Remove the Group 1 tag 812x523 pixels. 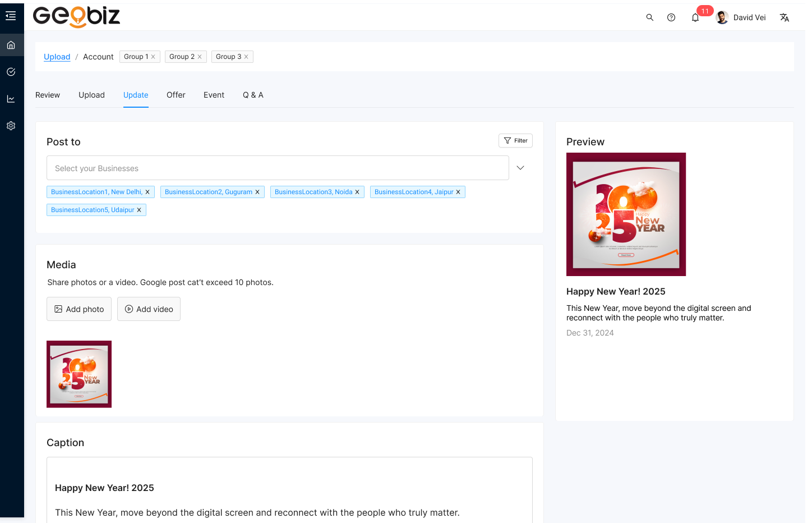(x=153, y=57)
